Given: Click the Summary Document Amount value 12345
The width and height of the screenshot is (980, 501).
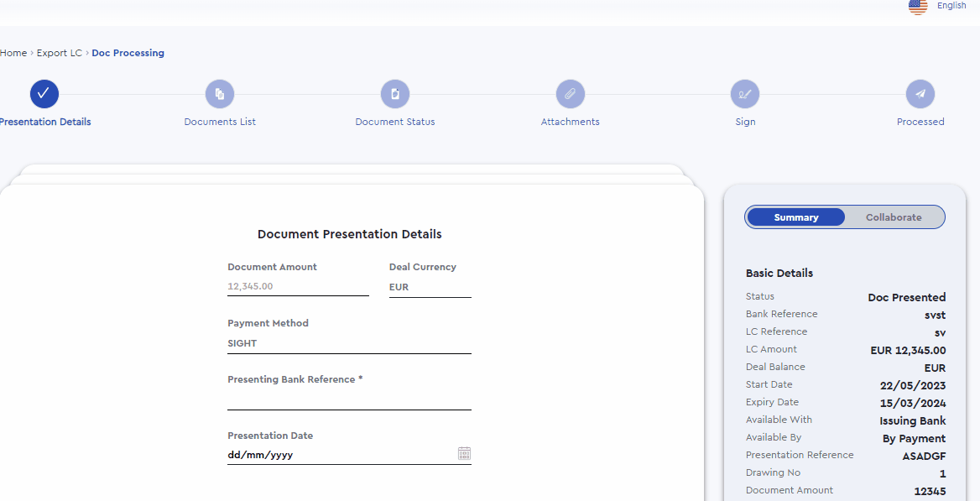Looking at the screenshot, I should (x=930, y=492).
